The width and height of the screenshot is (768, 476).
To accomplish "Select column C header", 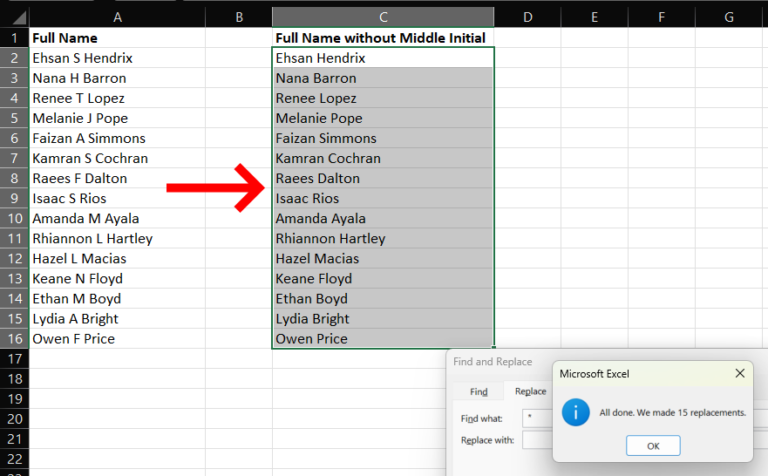I will coord(382,17).
